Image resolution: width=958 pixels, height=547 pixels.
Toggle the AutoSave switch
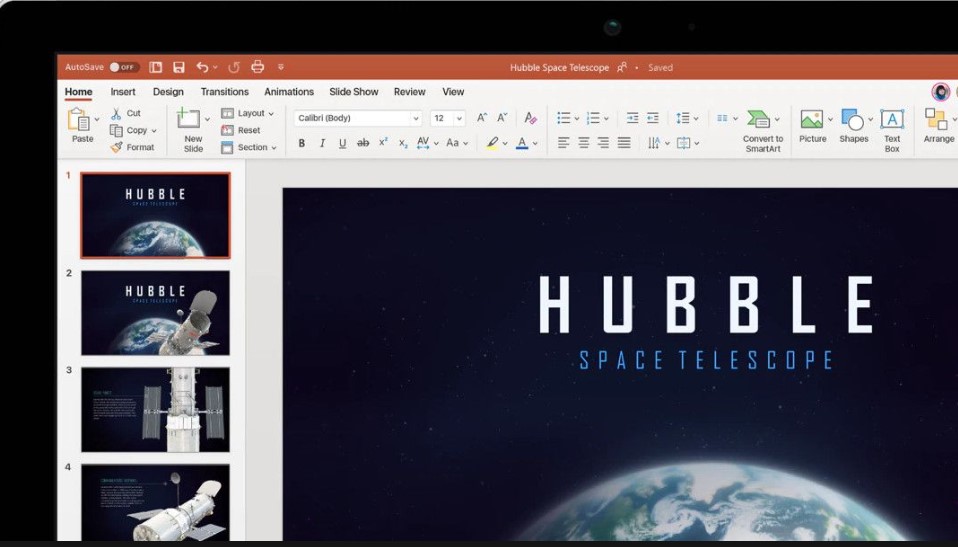tap(124, 67)
